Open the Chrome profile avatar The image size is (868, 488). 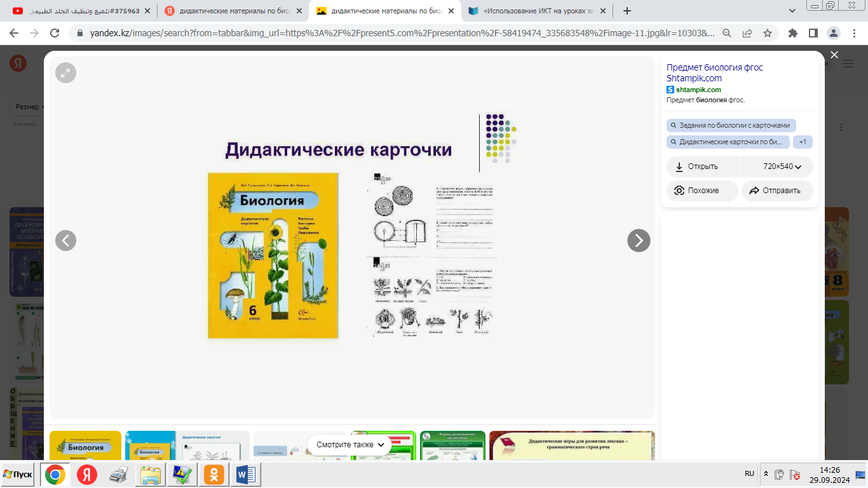tap(834, 33)
